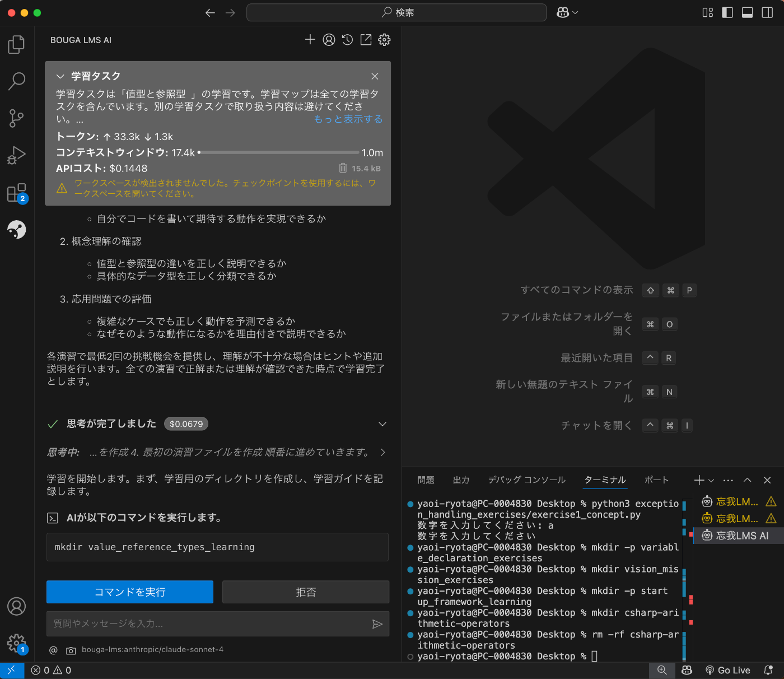Switch to 出力 panel tab

pyautogui.click(x=461, y=480)
